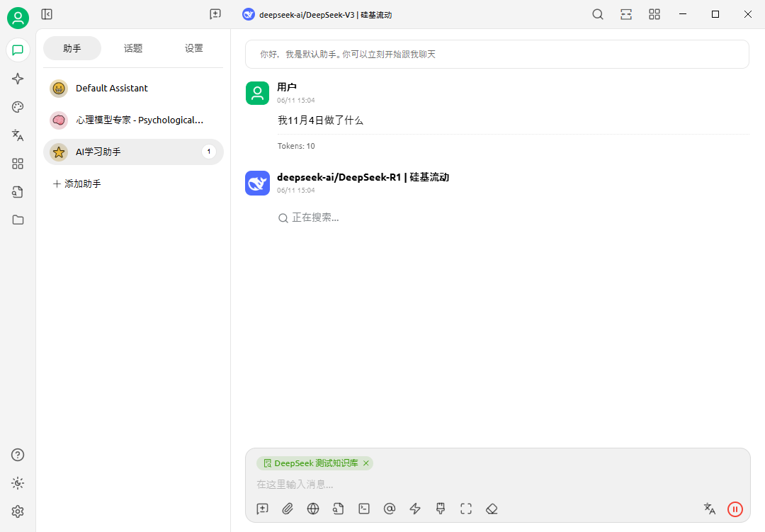Open knowledge base selector in input toolbar

pyautogui.click(x=339, y=509)
